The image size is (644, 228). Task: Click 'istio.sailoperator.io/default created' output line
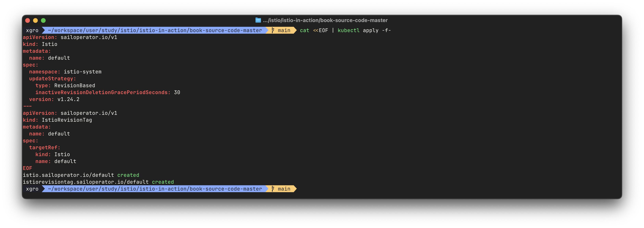(x=81, y=175)
